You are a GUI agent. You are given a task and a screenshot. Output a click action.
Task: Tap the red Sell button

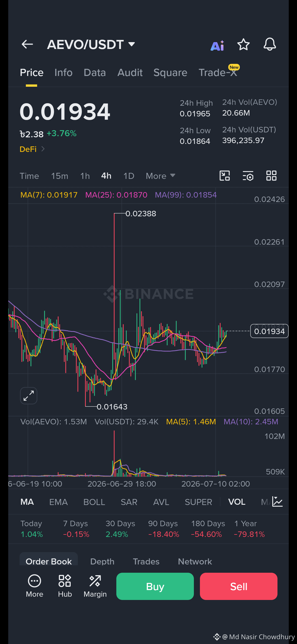coord(239,586)
